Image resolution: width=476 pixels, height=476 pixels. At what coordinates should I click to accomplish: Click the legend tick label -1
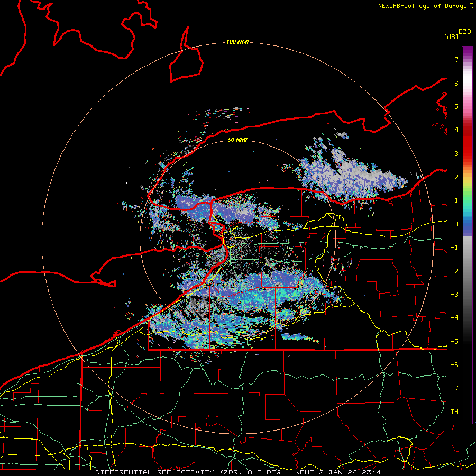[454, 248]
